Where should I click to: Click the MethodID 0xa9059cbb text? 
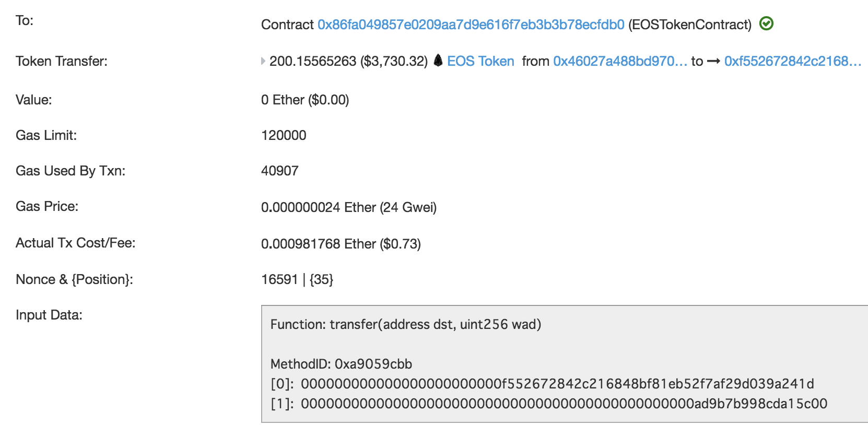pyautogui.click(x=341, y=364)
